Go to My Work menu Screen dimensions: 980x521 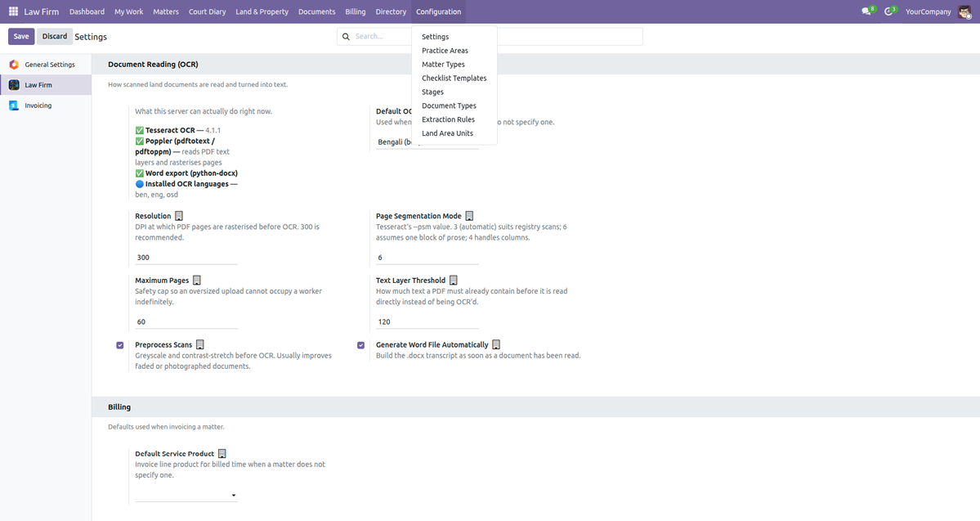pyautogui.click(x=129, y=11)
